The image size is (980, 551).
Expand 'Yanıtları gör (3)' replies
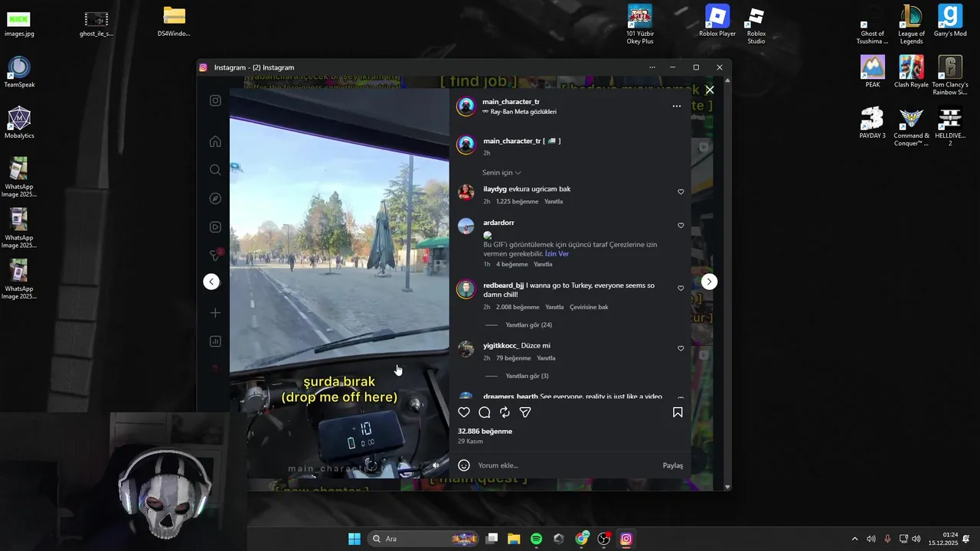(x=527, y=376)
